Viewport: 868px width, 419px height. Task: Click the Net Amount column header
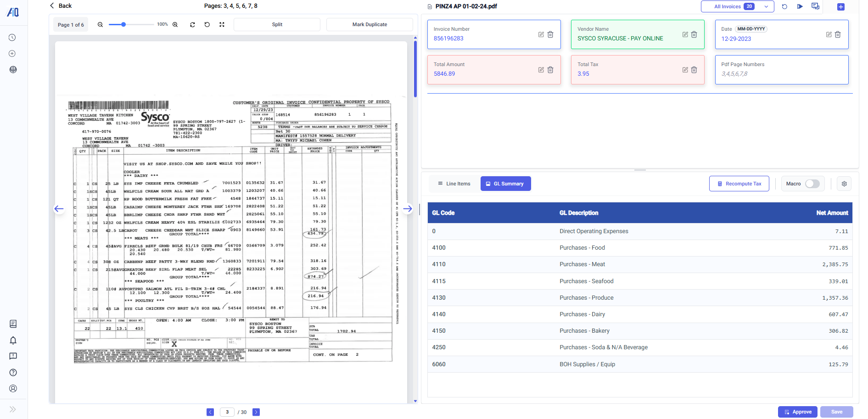832,213
